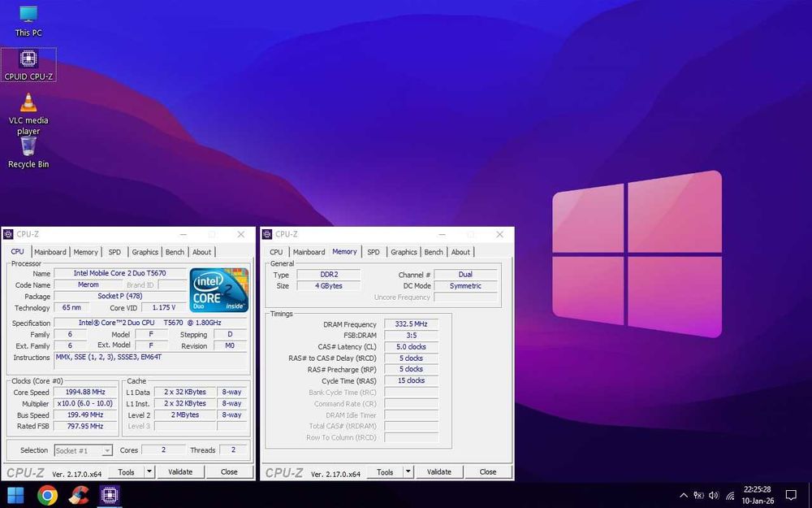Open Graphics tab in left CPU-Z window
Viewport: 812px width, 508px height.
pyautogui.click(x=145, y=252)
